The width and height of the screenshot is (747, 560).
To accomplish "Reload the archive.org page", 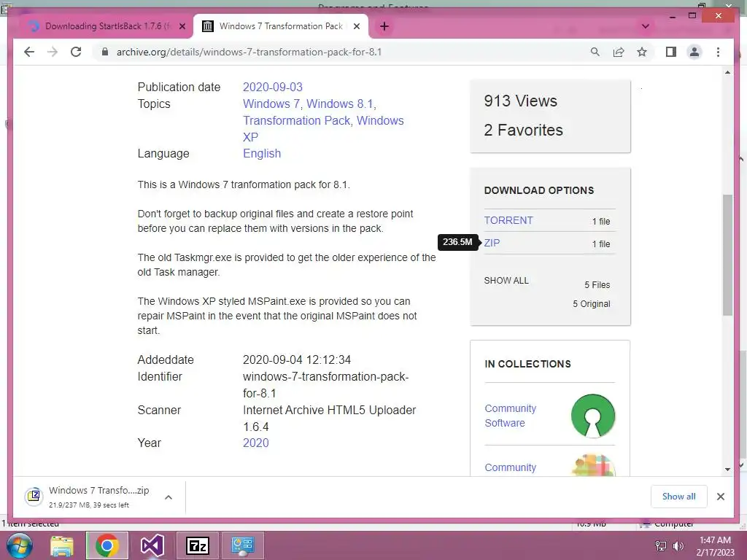I will tap(76, 52).
